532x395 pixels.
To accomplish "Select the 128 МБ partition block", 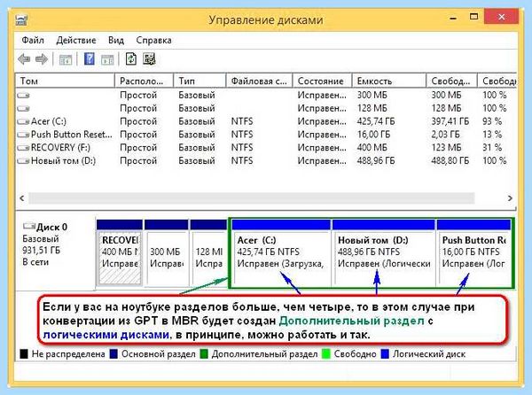I will (208, 252).
